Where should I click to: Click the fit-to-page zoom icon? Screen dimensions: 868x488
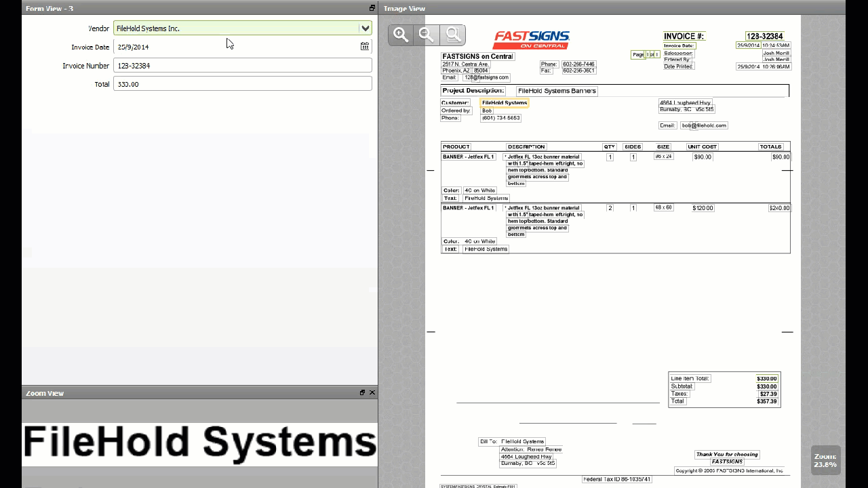pyautogui.click(x=452, y=35)
